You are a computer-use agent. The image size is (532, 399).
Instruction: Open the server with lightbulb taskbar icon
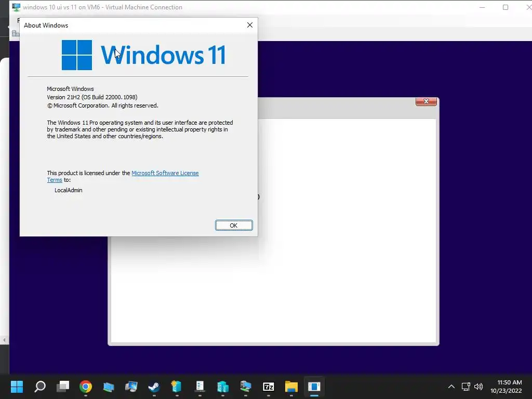[177, 387]
